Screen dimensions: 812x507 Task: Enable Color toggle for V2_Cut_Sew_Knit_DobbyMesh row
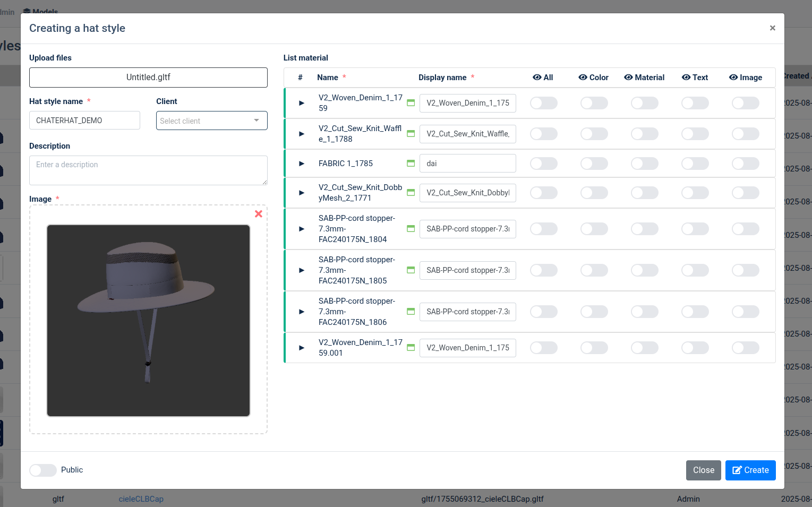[594, 193]
